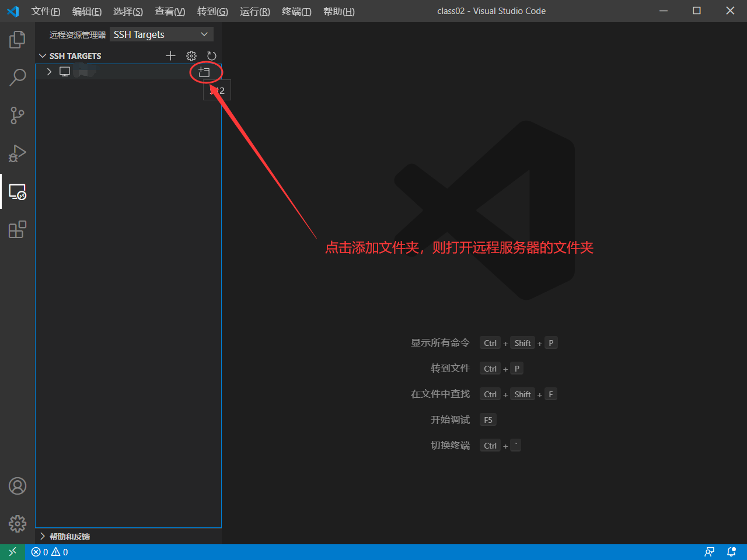Open the Run and Debug view

click(x=18, y=153)
